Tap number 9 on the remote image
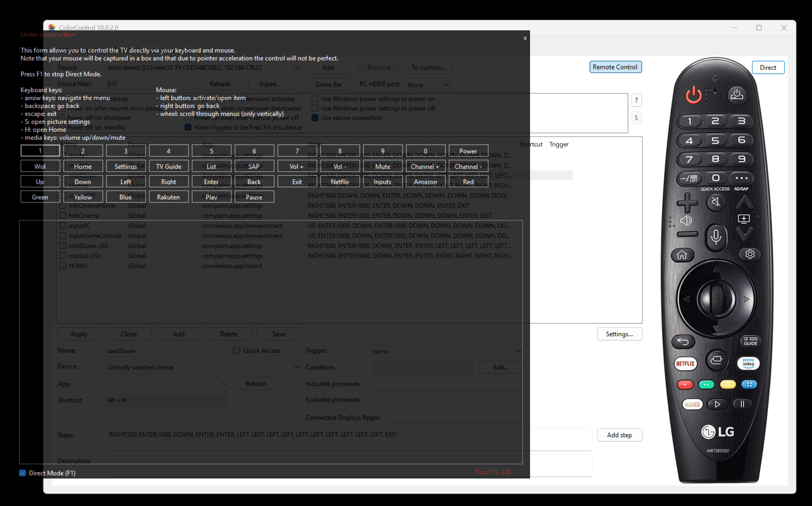This screenshot has height=506, width=812. (x=741, y=159)
